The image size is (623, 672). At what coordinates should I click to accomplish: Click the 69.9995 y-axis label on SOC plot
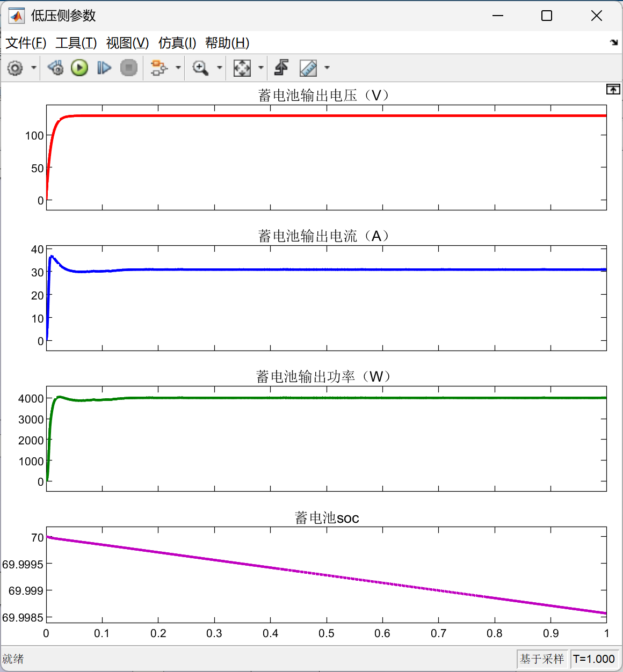pyautogui.click(x=23, y=564)
